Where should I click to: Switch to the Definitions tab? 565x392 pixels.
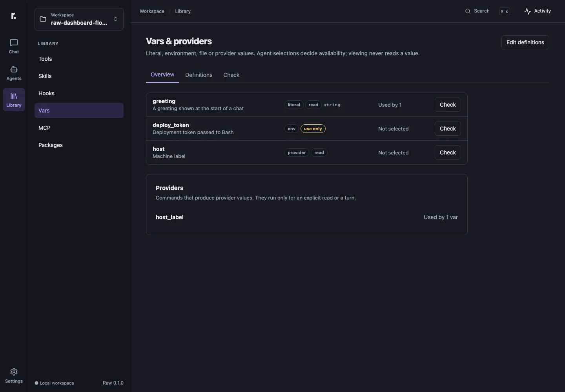[199, 75]
